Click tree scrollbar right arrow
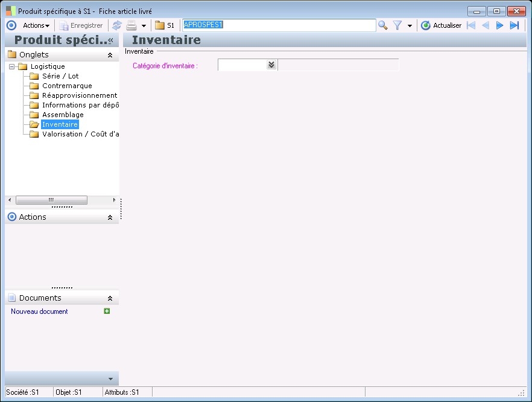Viewport: 532px width, 402px height. [115, 200]
